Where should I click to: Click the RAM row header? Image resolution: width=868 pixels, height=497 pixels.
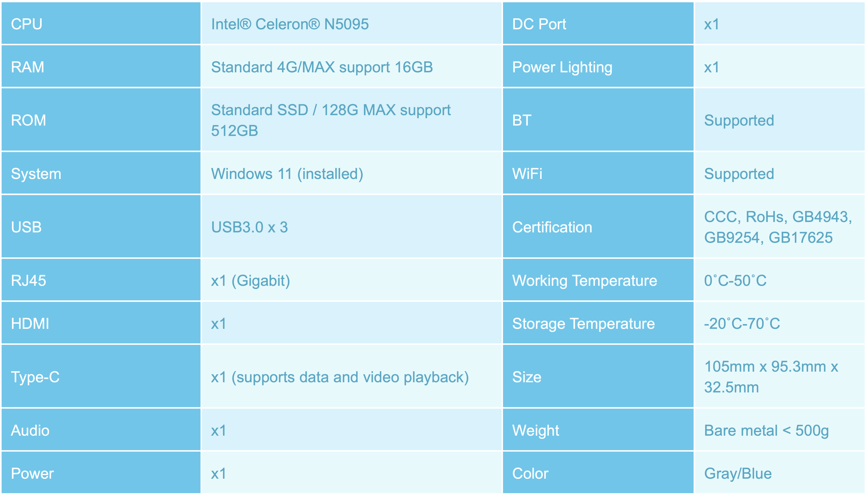coord(101,66)
